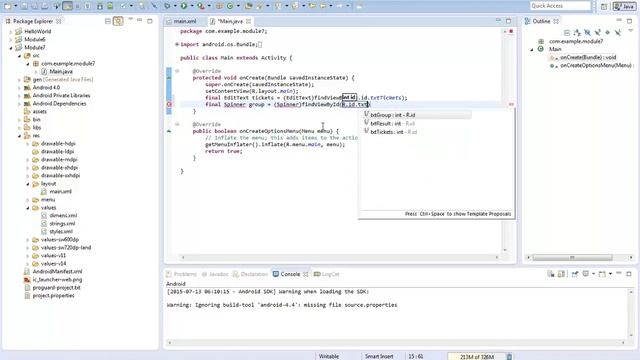
Task: Expand the Module6 project node
Action: pyautogui.click(x=11, y=40)
